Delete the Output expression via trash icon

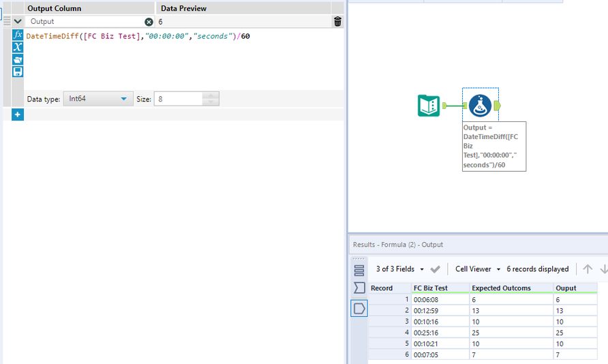point(337,22)
